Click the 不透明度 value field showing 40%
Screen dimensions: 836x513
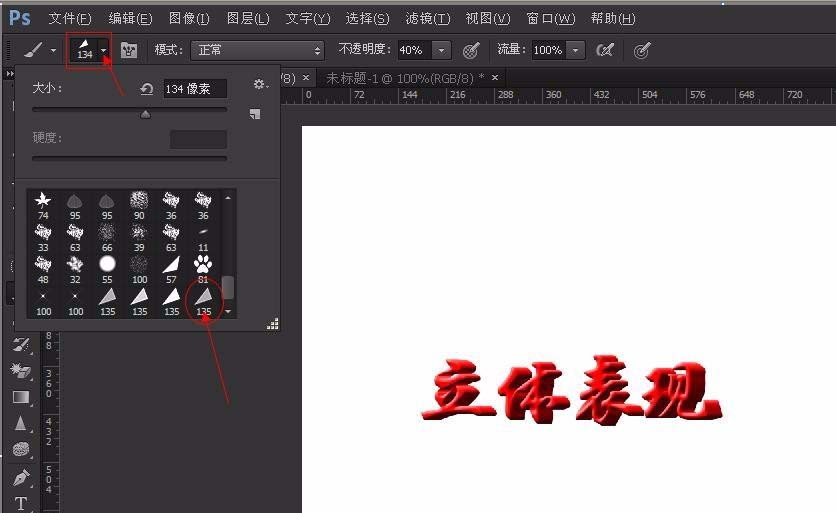413,50
